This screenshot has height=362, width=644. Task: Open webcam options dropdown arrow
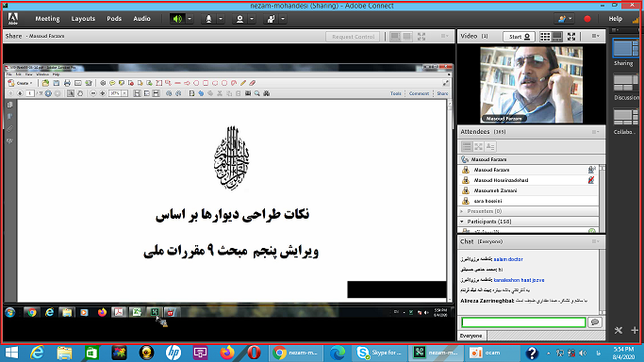[x=252, y=19]
